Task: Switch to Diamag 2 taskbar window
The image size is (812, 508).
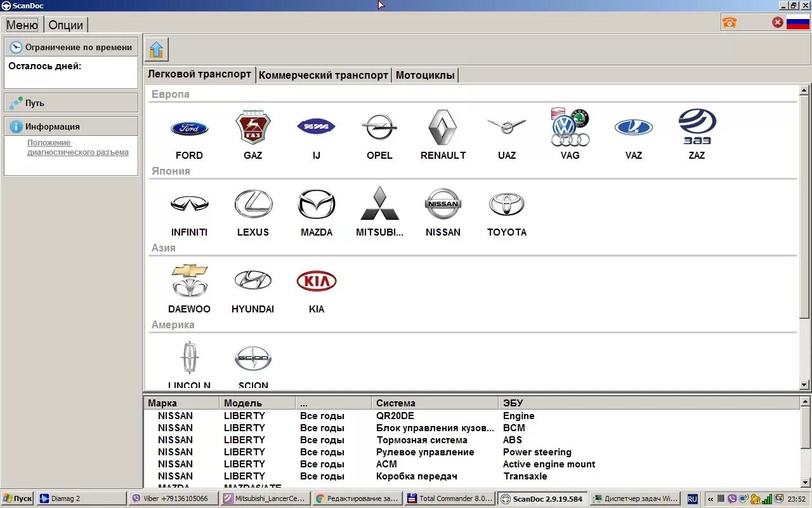Action: 81,498
